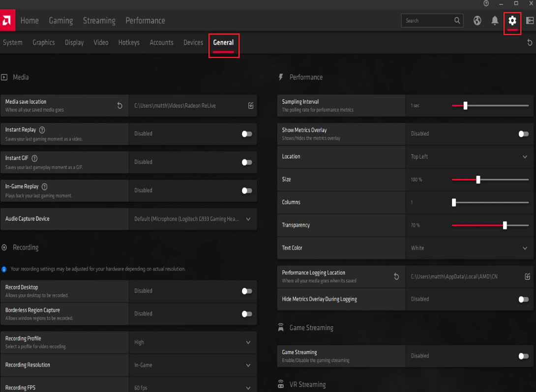Turn on Show Metrics Overlay

pyautogui.click(x=523, y=134)
